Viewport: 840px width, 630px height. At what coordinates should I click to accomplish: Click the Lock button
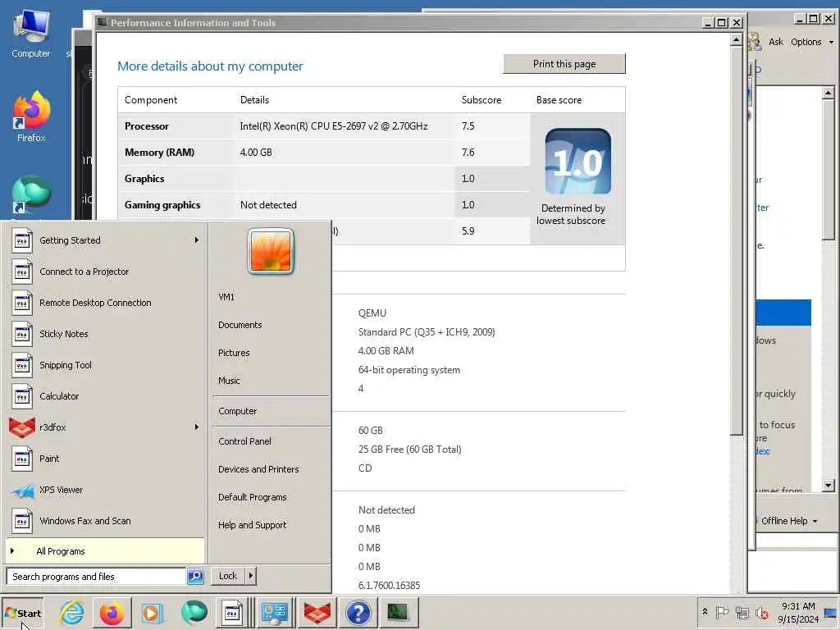click(228, 576)
